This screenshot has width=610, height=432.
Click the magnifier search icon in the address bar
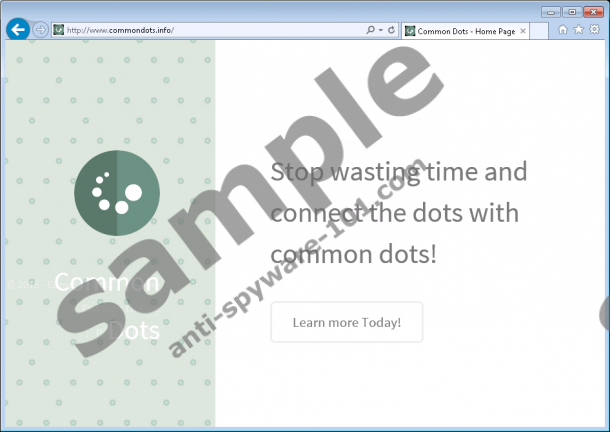(371, 30)
